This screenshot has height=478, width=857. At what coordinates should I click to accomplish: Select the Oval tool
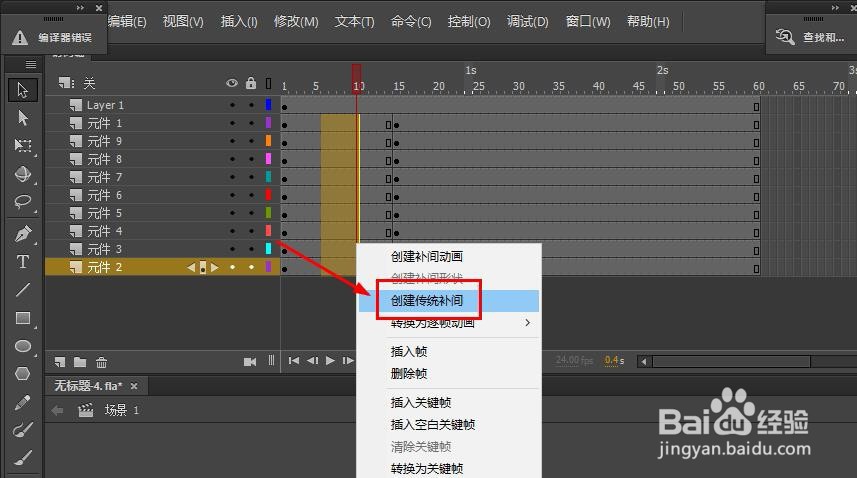(22, 346)
